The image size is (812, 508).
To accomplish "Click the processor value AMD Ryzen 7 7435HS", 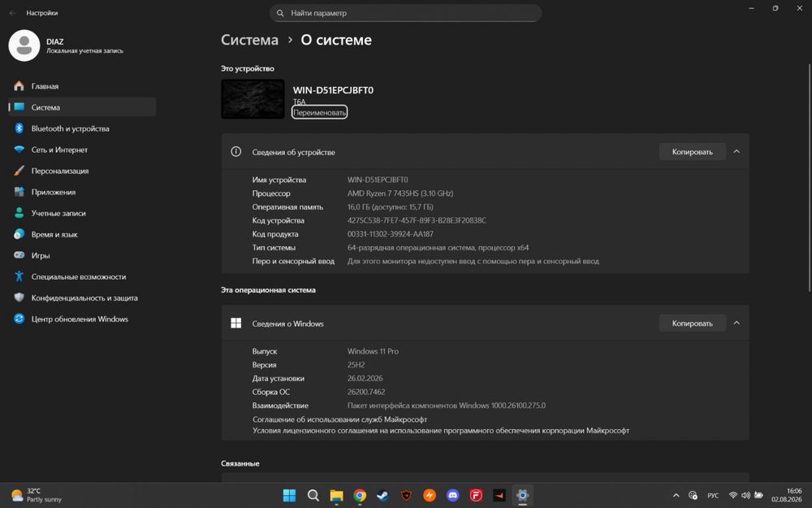I will click(x=400, y=193).
